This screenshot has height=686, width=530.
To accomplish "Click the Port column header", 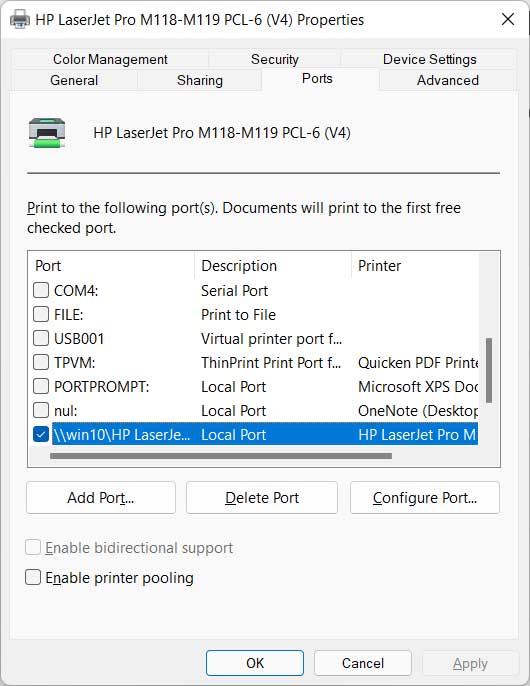I will point(112,266).
